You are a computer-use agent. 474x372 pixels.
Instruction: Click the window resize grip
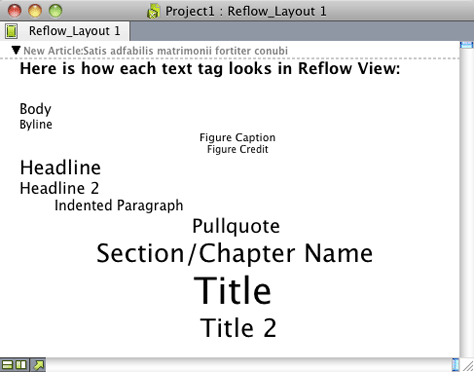(x=467, y=365)
